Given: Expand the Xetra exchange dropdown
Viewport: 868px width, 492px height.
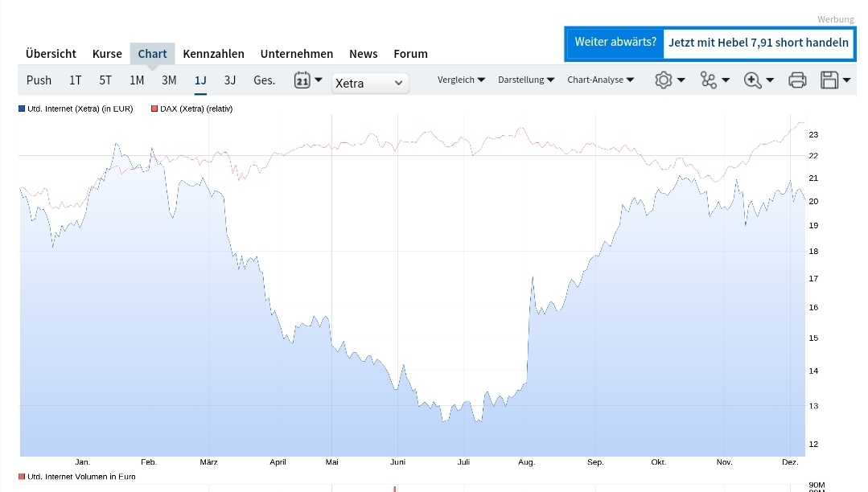Looking at the screenshot, I should click(370, 83).
